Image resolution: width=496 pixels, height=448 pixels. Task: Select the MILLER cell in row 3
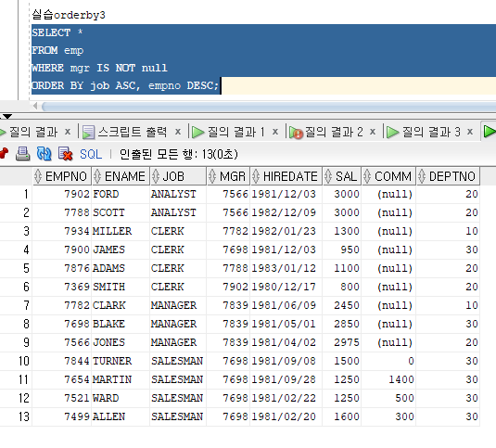pos(121,231)
